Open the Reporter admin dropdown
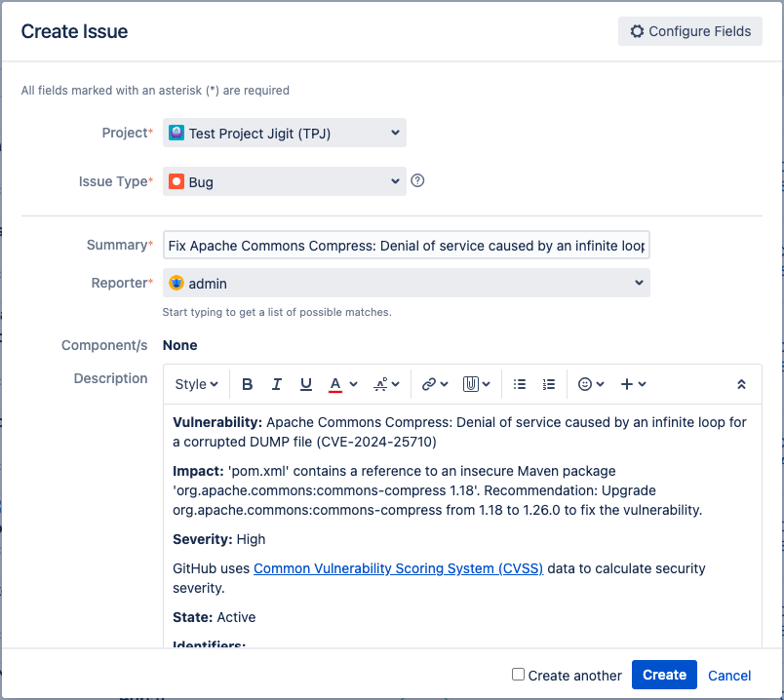This screenshot has height=700, width=784. pyautogui.click(x=406, y=283)
